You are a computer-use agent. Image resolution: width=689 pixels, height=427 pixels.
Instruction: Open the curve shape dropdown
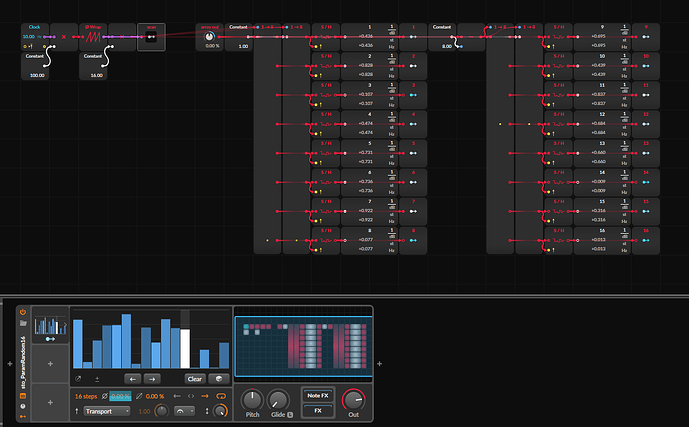185,411
